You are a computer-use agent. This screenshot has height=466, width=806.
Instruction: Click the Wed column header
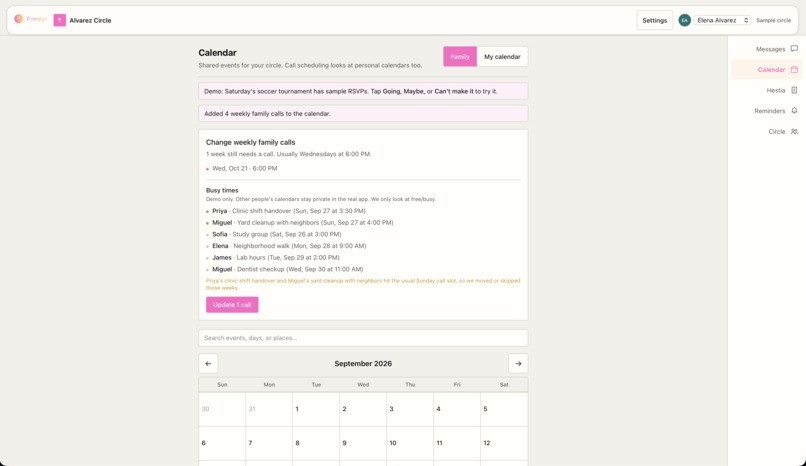[x=363, y=384]
